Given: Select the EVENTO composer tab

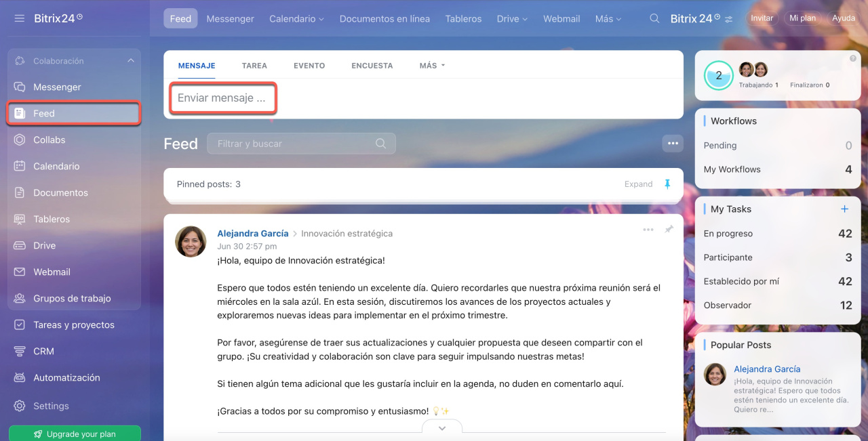Looking at the screenshot, I should (309, 66).
